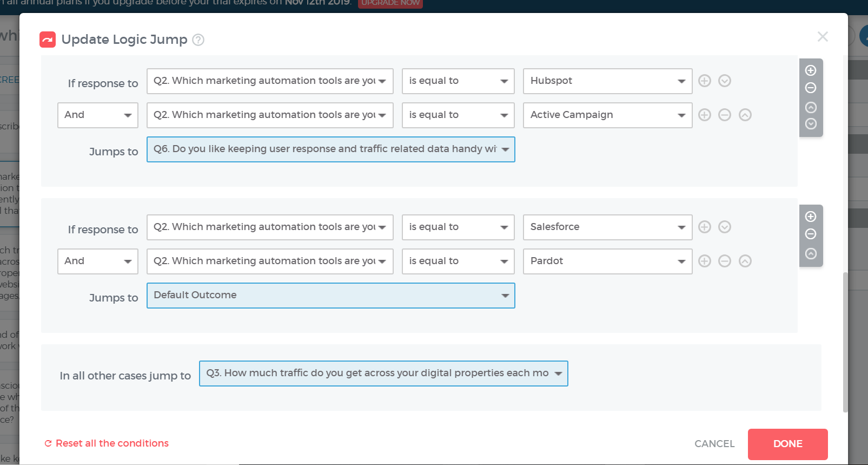Add new logic block from first block's side panel
Viewport: 868px width, 465px height.
tap(811, 70)
